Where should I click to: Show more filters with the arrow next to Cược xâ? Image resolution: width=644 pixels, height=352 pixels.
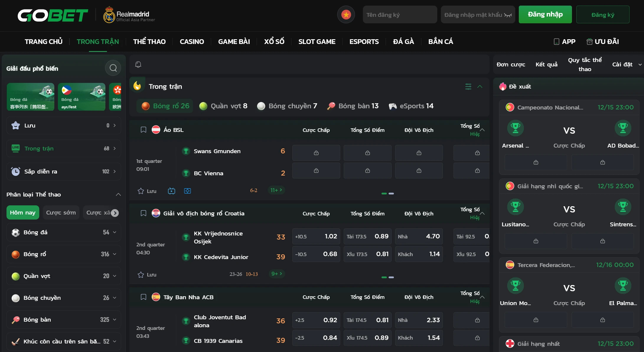point(115,213)
